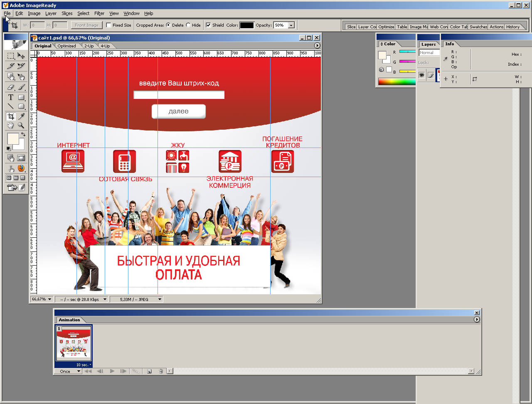532x404 pixels.
Task: Select the Eraser tool
Action: (x=11, y=87)
